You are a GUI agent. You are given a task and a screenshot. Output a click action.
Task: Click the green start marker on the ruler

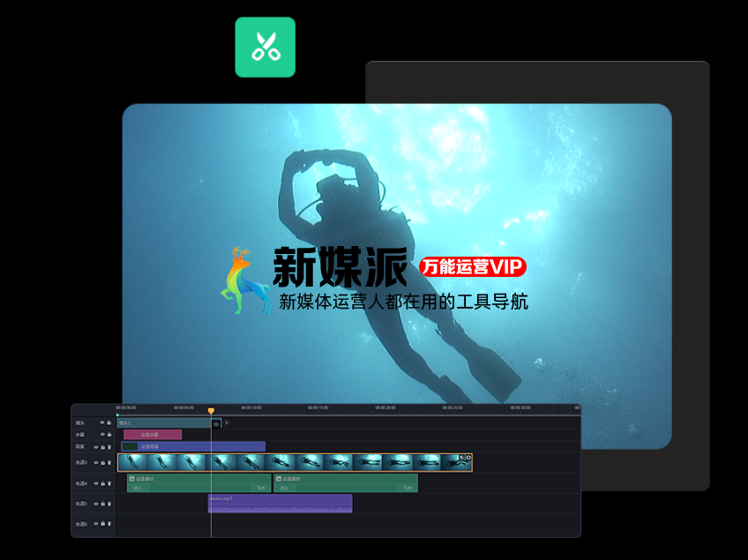pyautogui.click(x=118, y=415)
